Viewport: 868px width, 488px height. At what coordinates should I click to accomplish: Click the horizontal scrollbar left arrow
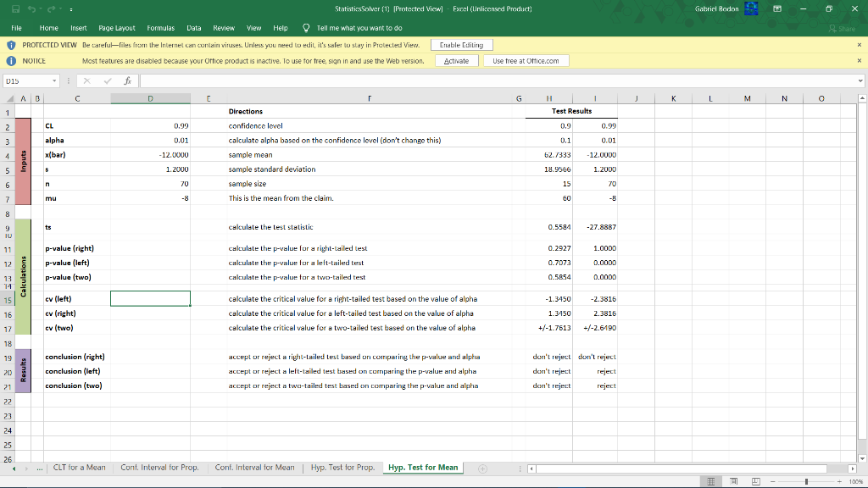point(531,469)
